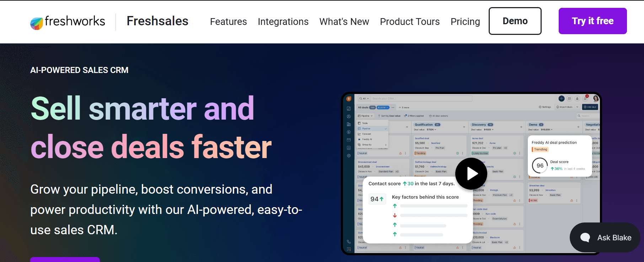Open the Freshsales product home link
The width and height of the screenshot is (644, 262).
point(157,21)
